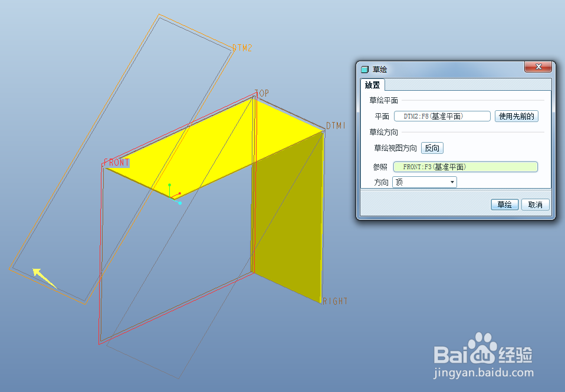Click the 平面 field showing DTM2:F8
This screenshot has height=392, width=565.
tap(442, 116)
